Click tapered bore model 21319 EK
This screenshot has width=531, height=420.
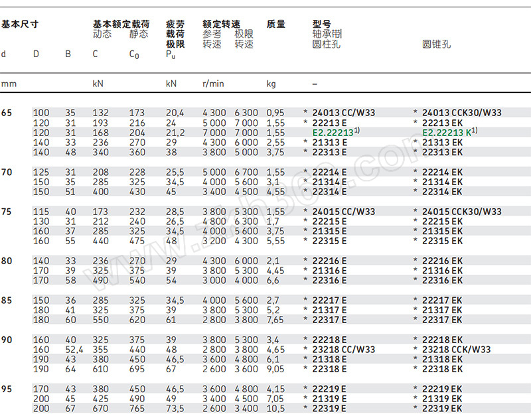pos(442,399)
